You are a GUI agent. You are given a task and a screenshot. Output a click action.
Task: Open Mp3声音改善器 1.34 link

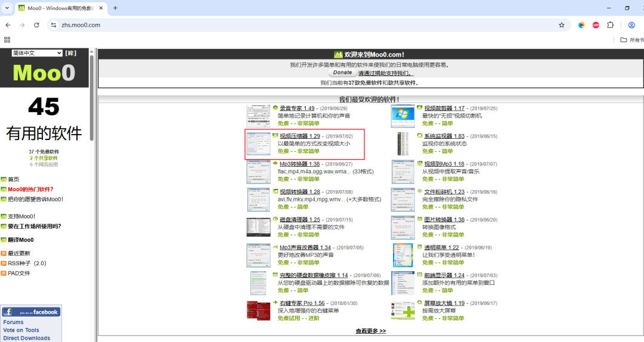pos(305,248)
